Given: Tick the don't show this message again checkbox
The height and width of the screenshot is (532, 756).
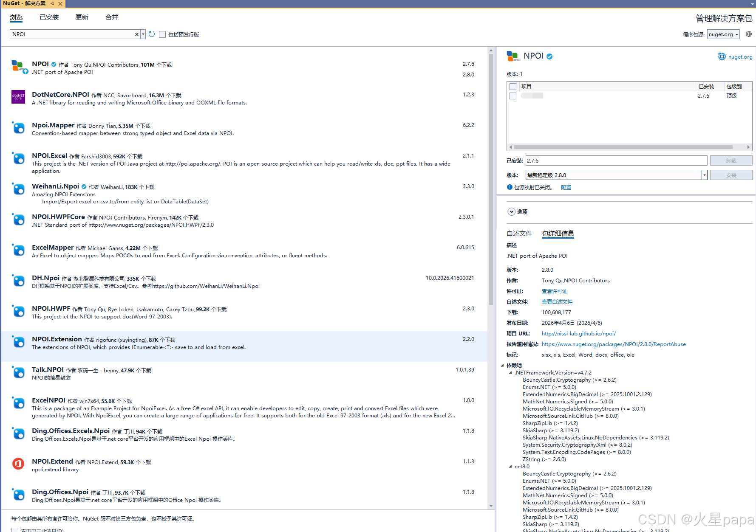Looking at the screenshot, I should click(x=15, y=530).
